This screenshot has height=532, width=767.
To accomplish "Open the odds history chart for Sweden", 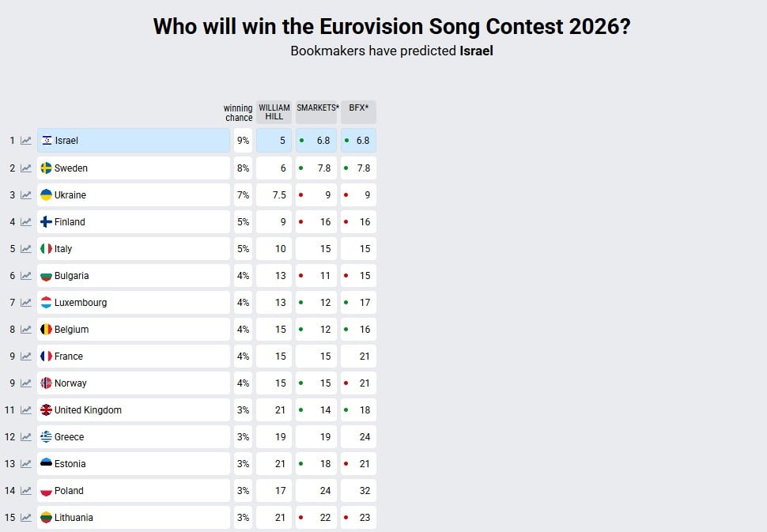I will tap(25, 168).
